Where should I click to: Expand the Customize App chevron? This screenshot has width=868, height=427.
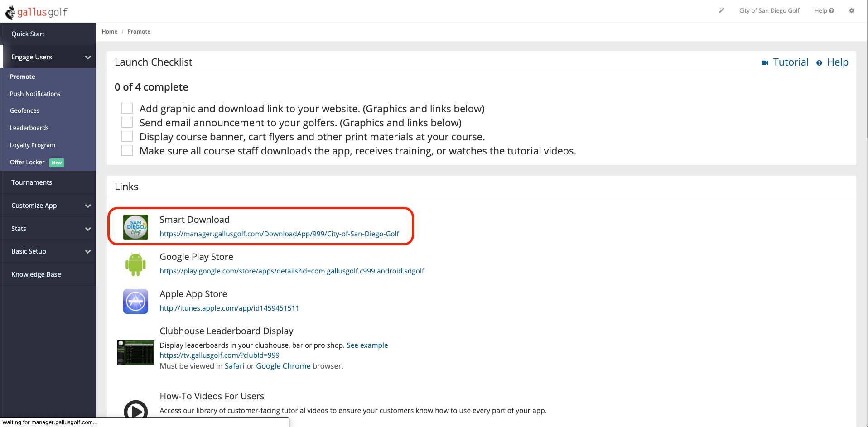coord(88,206)
